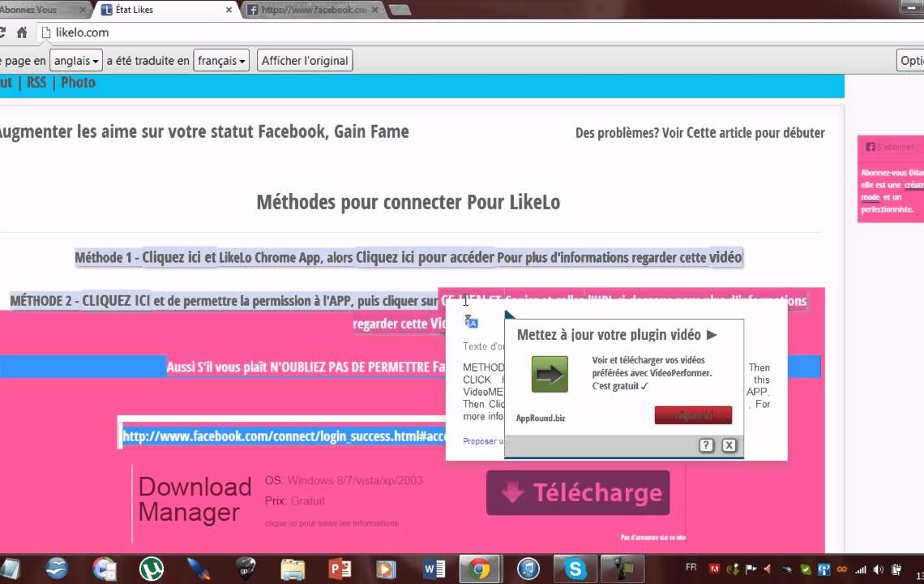The image size is (924, 584).
Task: Launch PowerPoint from the taskbar
Action: coord(340,569)
